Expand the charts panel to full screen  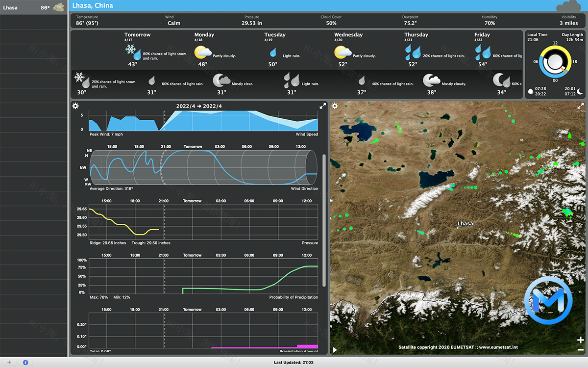pyautogui.click(x=322, y=105)
